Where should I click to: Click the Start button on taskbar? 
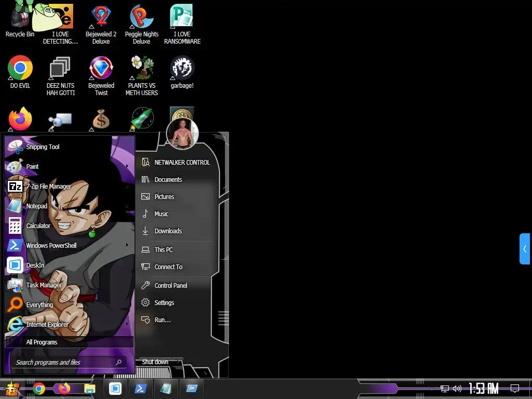tap(12, 389)
